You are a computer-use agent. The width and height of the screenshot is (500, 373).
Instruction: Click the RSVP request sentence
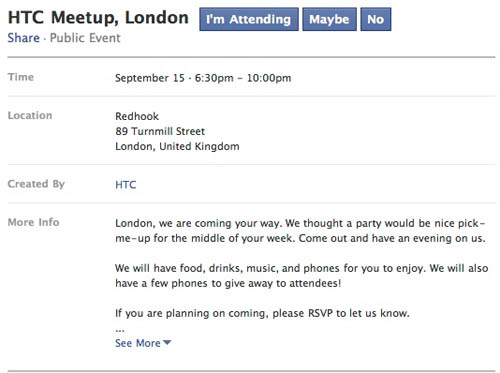[x=262, y=313]
